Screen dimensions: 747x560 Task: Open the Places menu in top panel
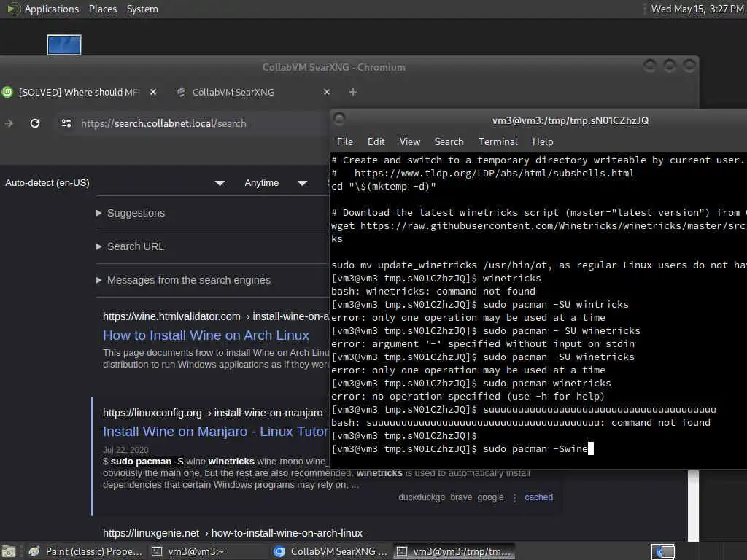pos(102,9)
